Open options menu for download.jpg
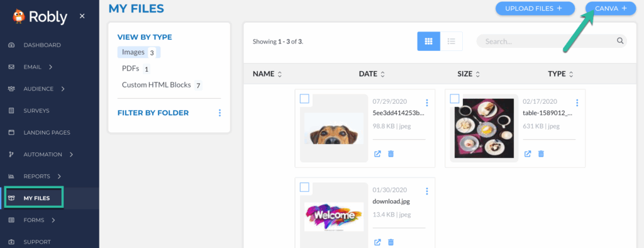644x248 pixels. tap(427, 191)
